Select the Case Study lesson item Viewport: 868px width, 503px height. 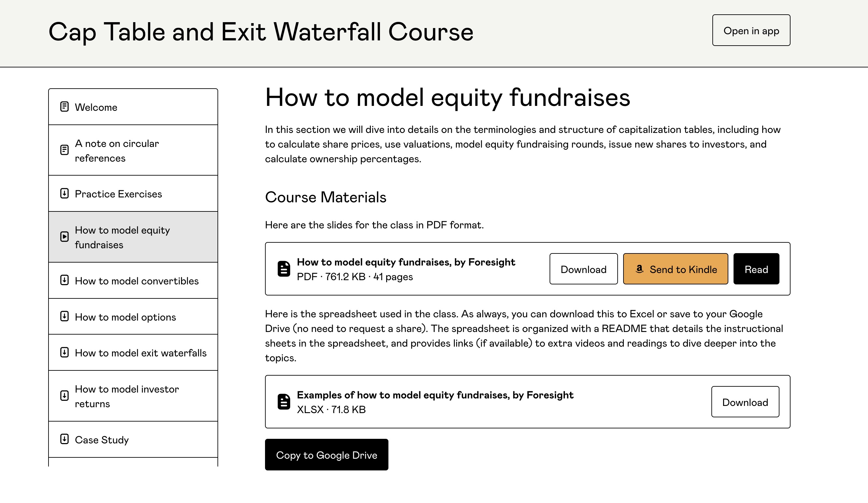133,439
